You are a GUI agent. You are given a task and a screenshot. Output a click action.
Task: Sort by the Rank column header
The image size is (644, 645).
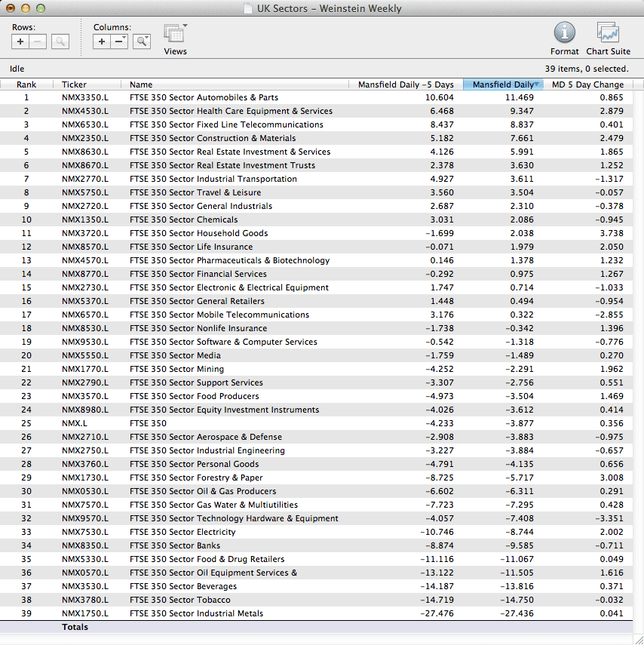(x=26, y=84)
